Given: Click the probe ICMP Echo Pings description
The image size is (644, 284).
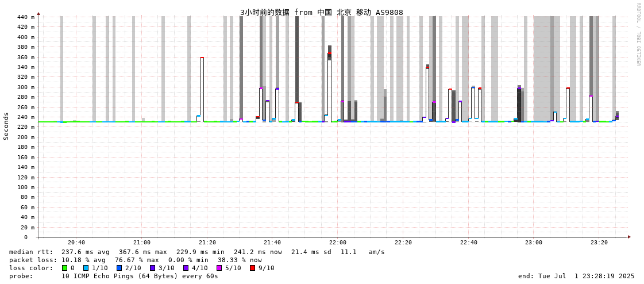Looking at the screenshot, I should 140,276.
